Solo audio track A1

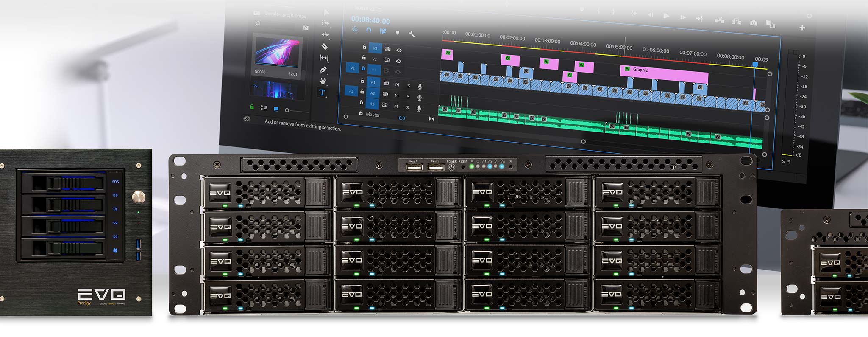409,86
